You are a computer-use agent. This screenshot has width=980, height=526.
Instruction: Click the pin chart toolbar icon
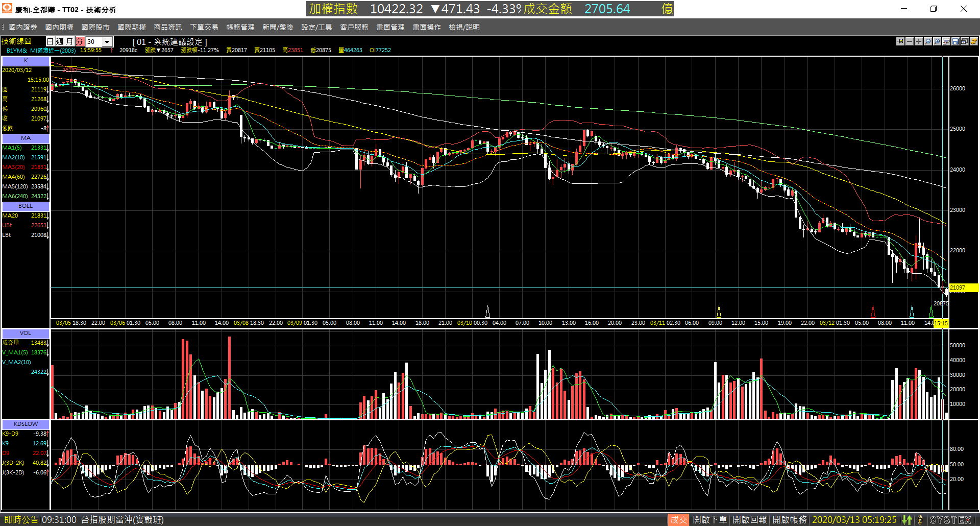tap(900, 41)
